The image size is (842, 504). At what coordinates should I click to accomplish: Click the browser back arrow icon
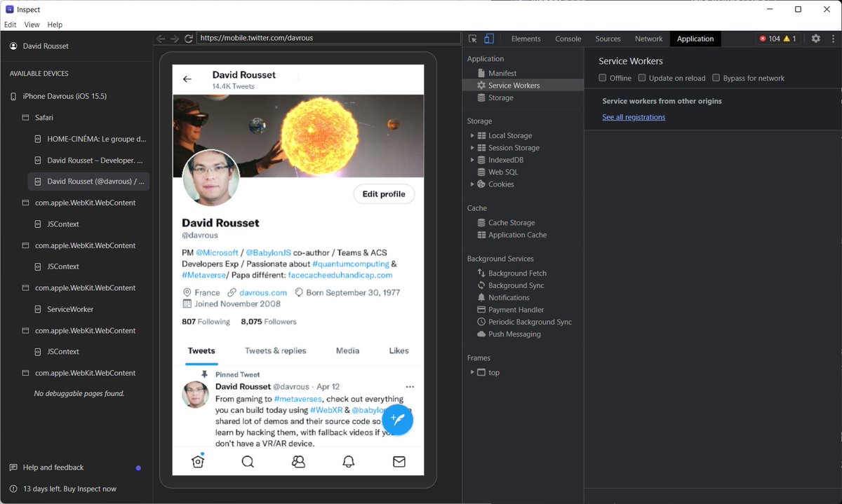[161, 39]
